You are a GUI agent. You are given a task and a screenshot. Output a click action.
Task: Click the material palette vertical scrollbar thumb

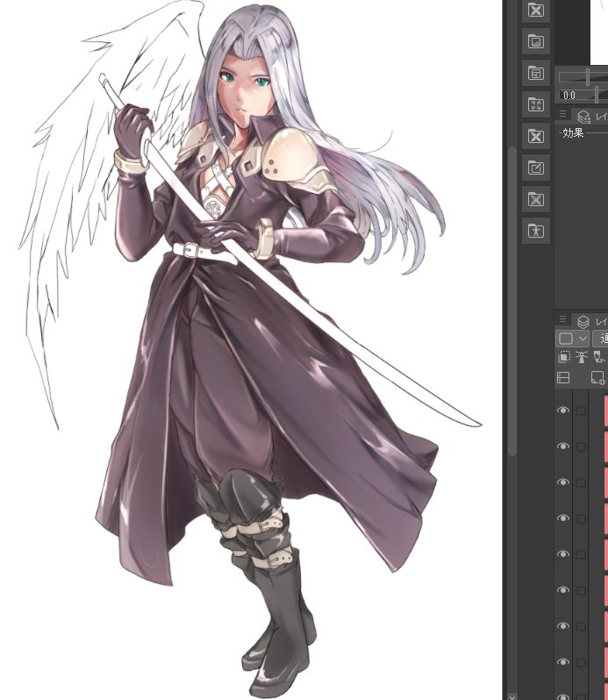(x=512, y=302)
